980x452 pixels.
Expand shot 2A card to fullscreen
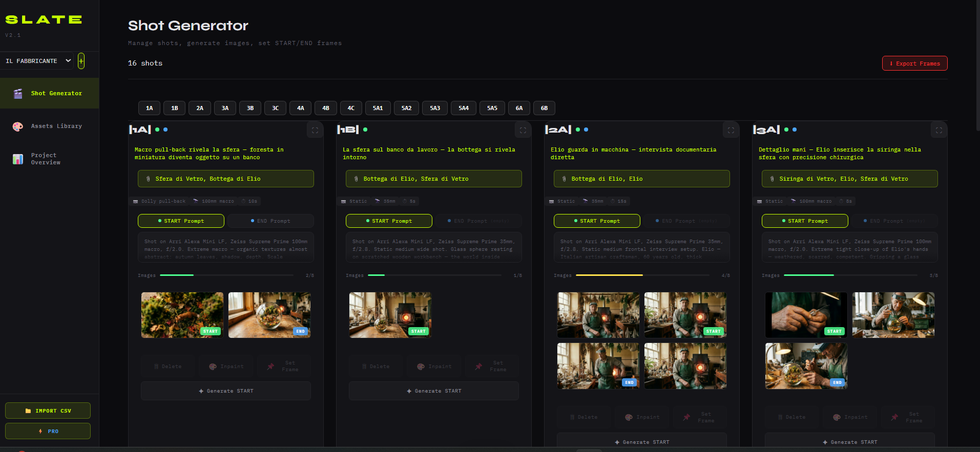pos(731,130)
